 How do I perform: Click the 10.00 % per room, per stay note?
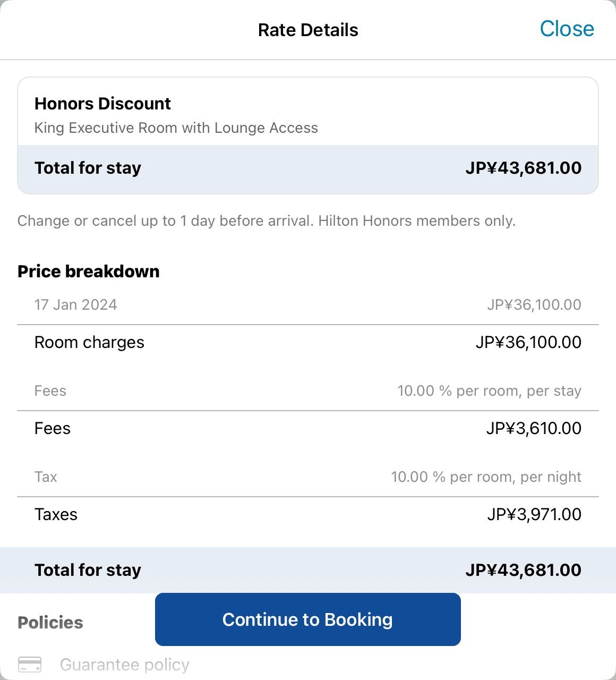[x=489, y=391]
